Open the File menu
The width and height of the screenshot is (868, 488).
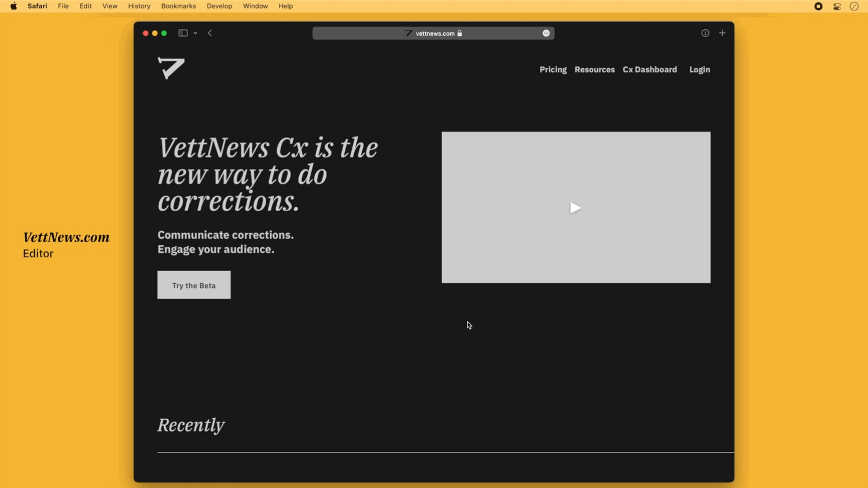click(63, 6)
